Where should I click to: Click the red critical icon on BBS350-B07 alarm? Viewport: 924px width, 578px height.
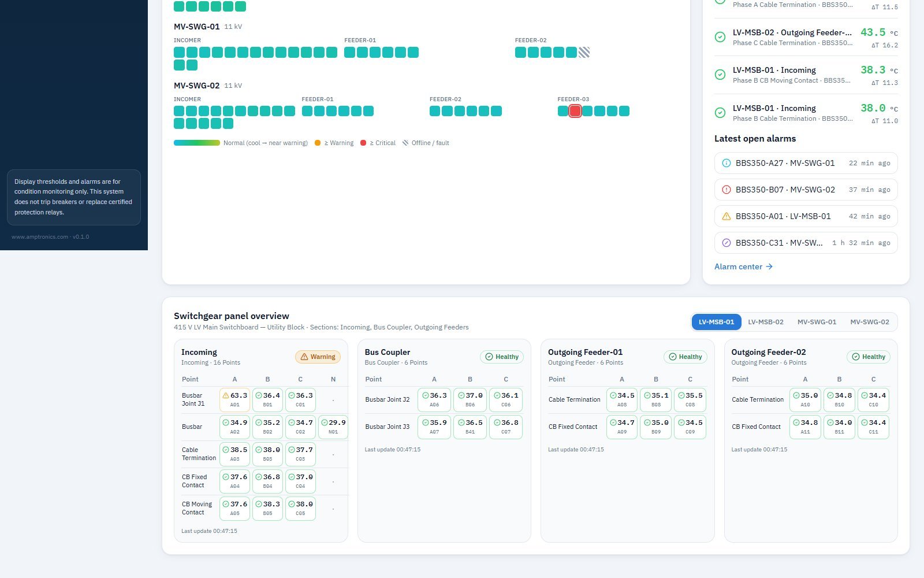726,190
